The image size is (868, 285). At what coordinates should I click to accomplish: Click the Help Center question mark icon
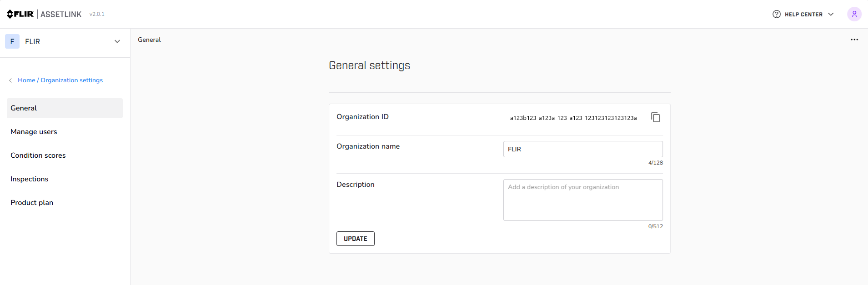pyautogui.click(x=776, y=14)
